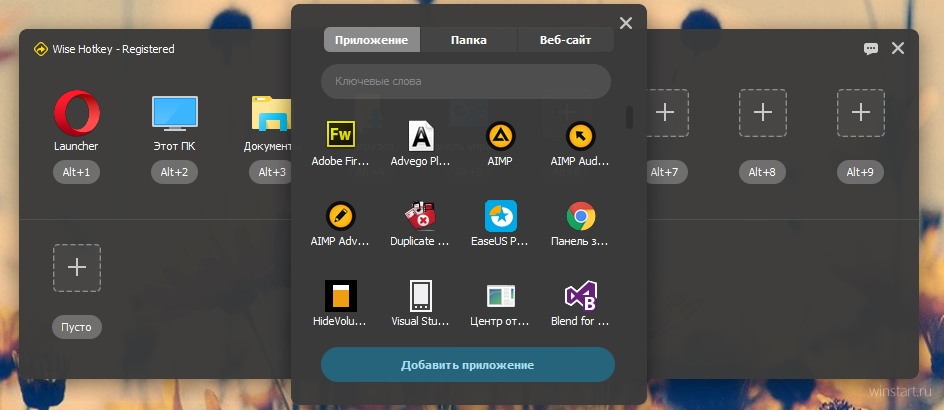The image size is (944, 410).
Task: Click the Alt+9 hotkey label
Action: tap(861, 172)
